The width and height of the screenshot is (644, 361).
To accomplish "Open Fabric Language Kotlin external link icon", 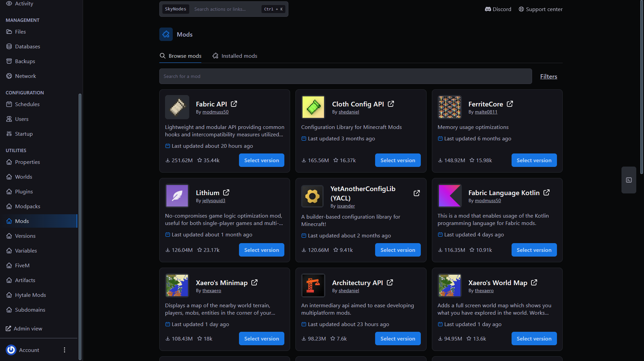I will point(547,192).
